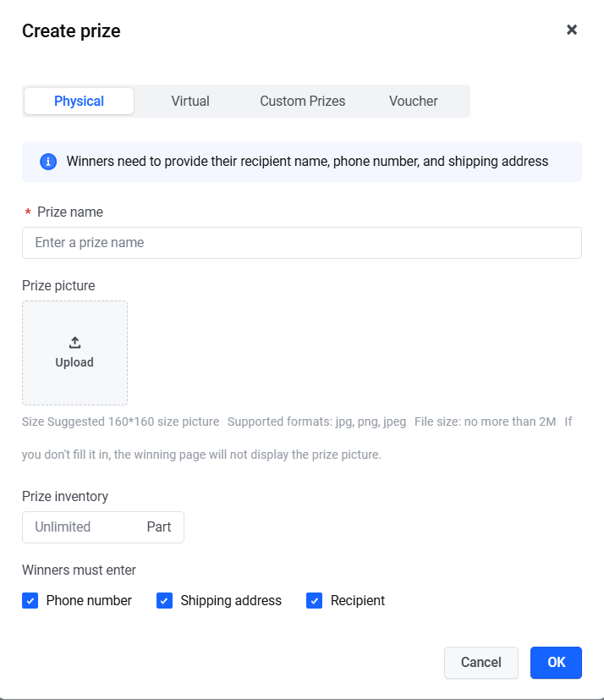Screen dimensions: 604x700
Task: Open the Virtual prize tab
Action: (190, 101)
